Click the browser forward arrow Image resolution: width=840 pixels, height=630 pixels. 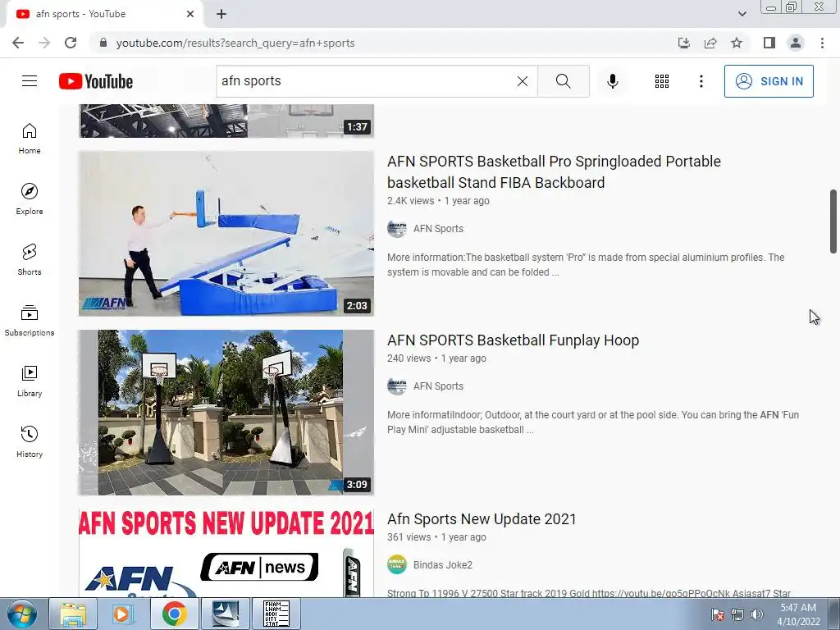point(44,43)
